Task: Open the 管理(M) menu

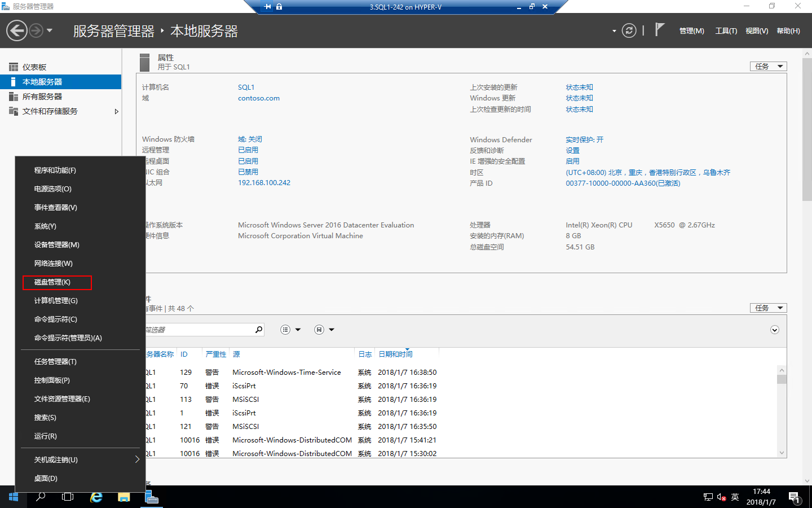Action: click(691, 31)
